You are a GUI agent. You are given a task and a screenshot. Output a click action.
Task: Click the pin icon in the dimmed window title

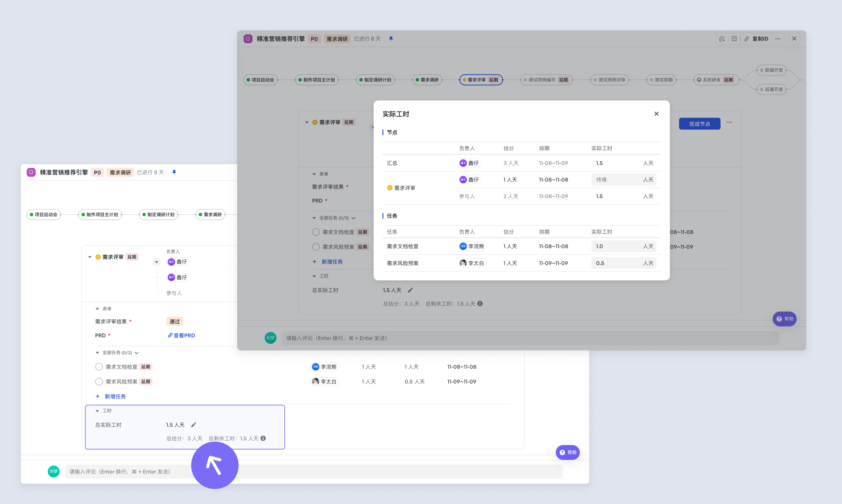[391, 38]
